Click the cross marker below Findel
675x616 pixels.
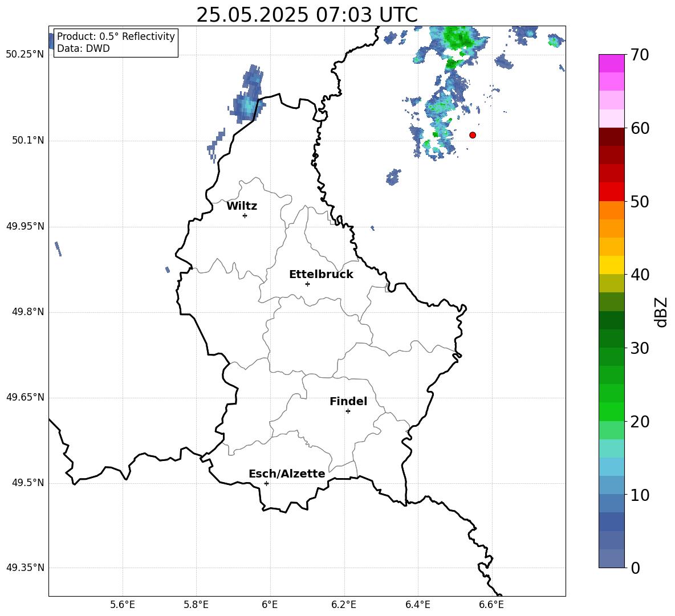348,411
